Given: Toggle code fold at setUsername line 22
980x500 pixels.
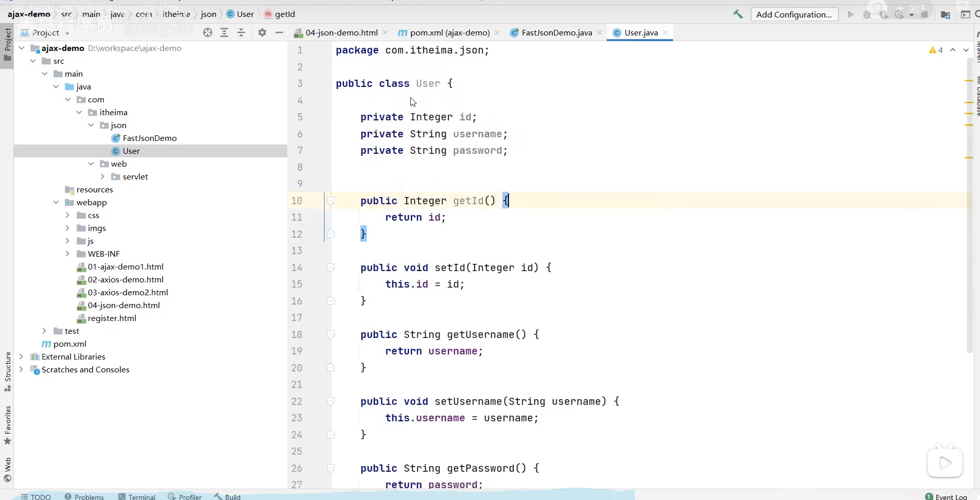Looking at the screenshot, I should click(331, 401).
